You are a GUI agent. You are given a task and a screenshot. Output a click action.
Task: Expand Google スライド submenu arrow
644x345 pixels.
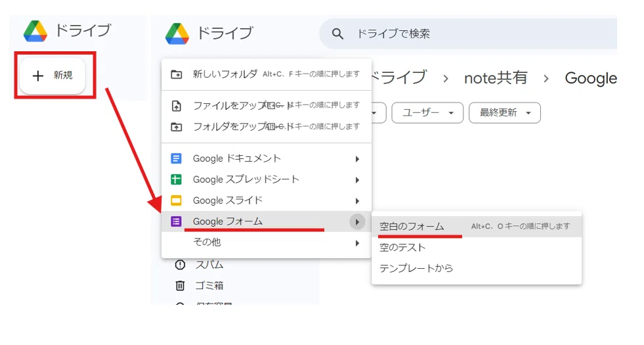(357, 201)
